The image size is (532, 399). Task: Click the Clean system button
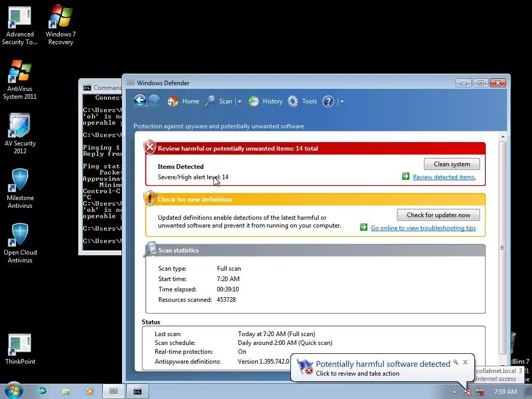[451, 164]
